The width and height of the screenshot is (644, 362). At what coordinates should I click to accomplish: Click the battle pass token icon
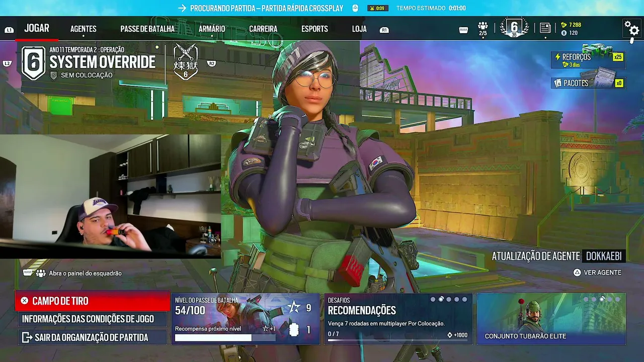coord(294,330)
